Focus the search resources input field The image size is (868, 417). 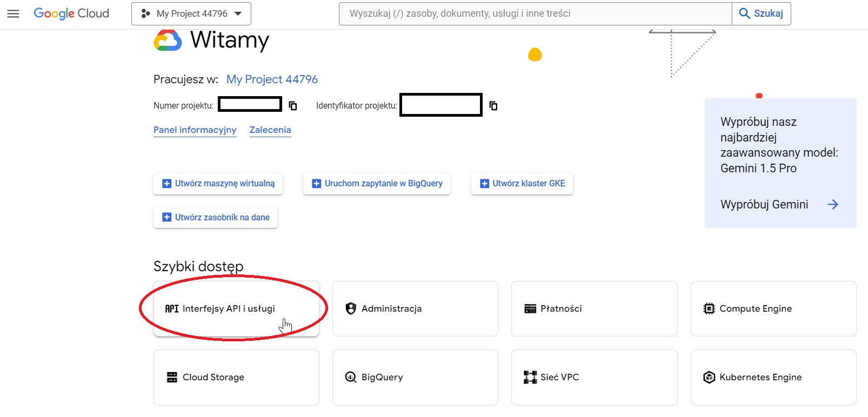pyautogui.click(x=535, y=14)
